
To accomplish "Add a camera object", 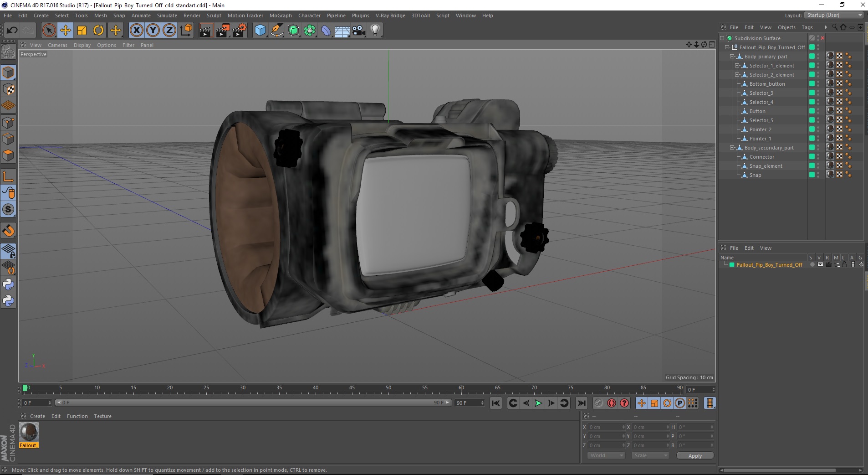I will 359,31.
